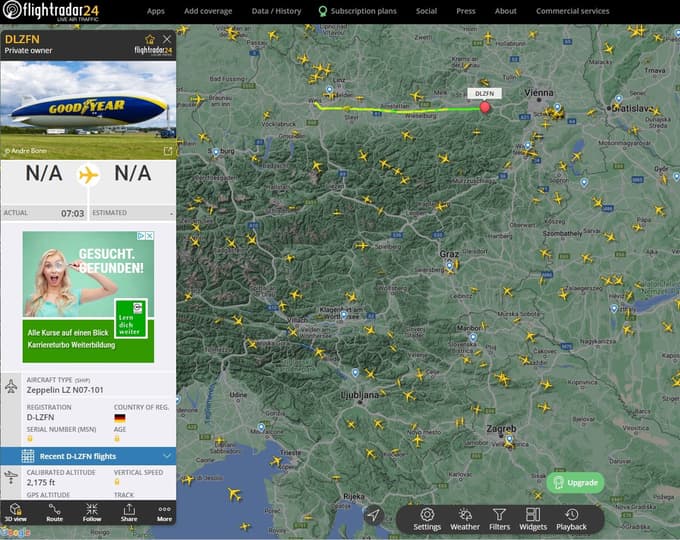
Task: Open the Social menu
Action: 426,11
